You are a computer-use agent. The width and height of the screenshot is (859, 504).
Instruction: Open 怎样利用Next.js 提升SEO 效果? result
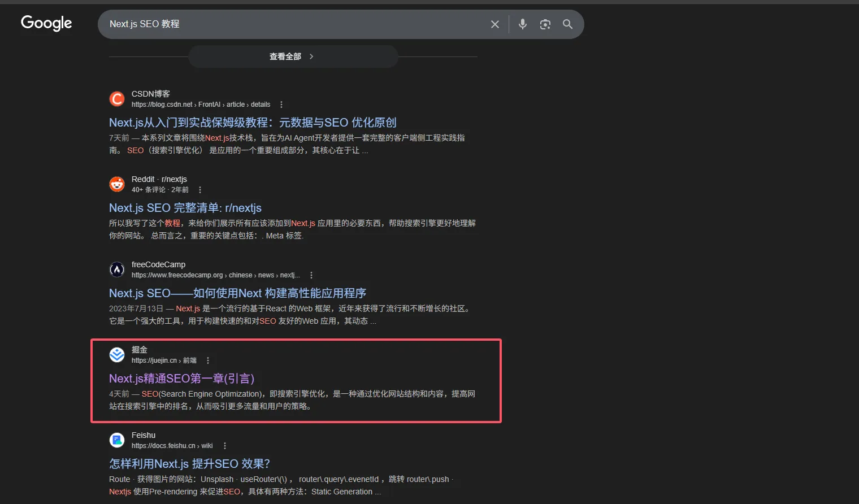tap(189, 464)
